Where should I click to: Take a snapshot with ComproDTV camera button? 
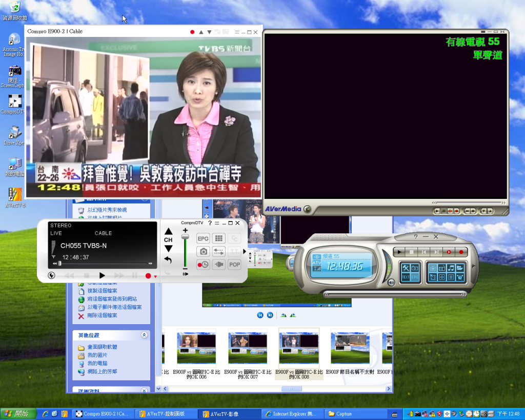(203, 251)
